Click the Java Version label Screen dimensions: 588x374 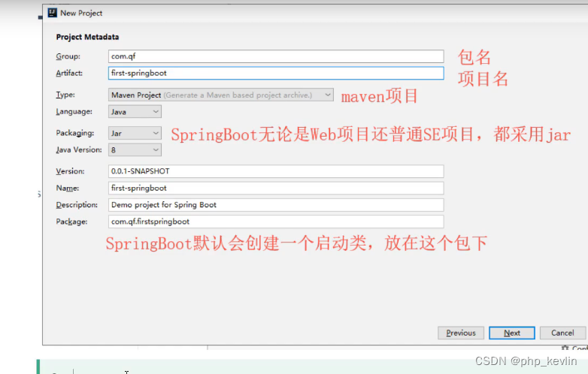point(79,149)
